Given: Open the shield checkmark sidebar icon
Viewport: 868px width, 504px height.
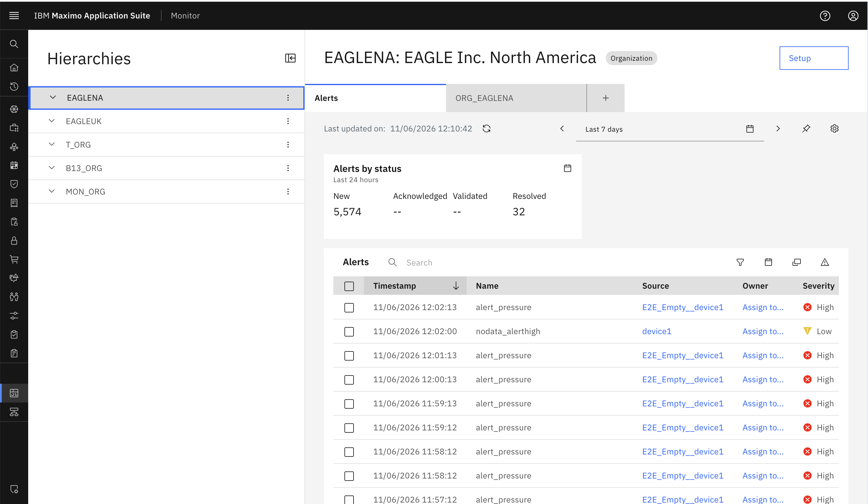Looking at the screenshot, I should click(14, 184).
